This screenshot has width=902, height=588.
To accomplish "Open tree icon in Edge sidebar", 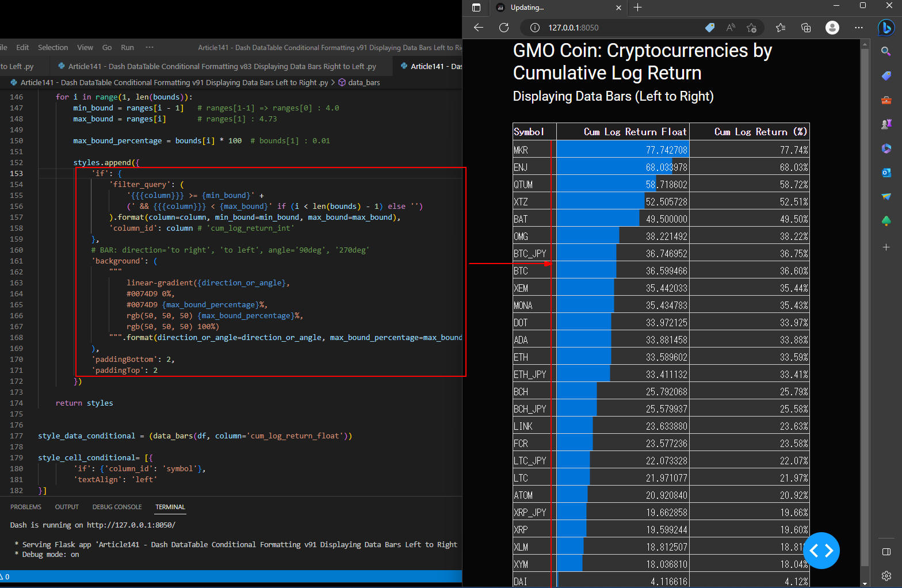I will click(x=886, y=221).
